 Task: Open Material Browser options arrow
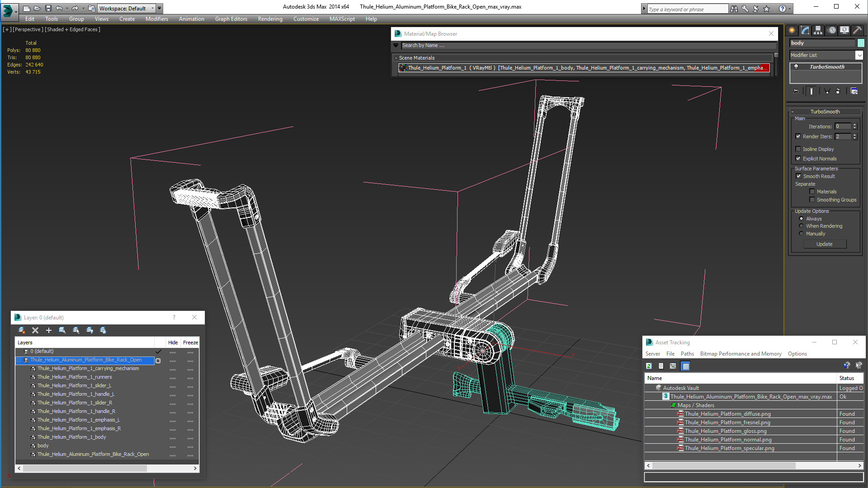pyautogui.click(x=396, y=45)
